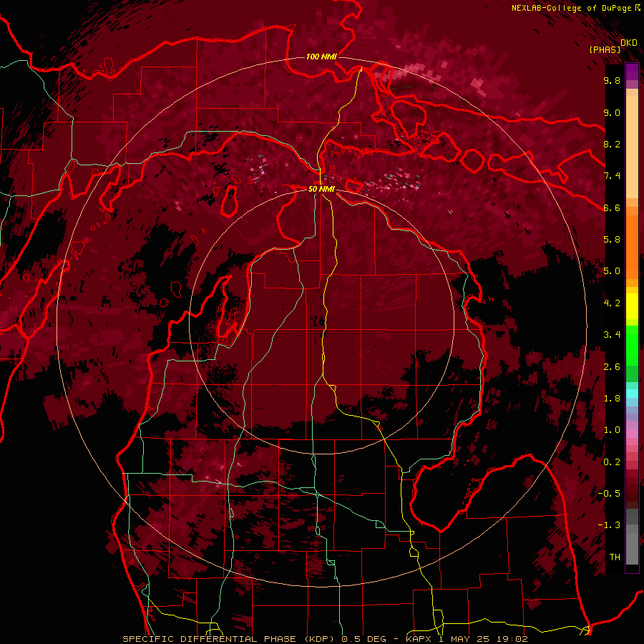Click the yellow color band on the scale

(x=632, y=306)
